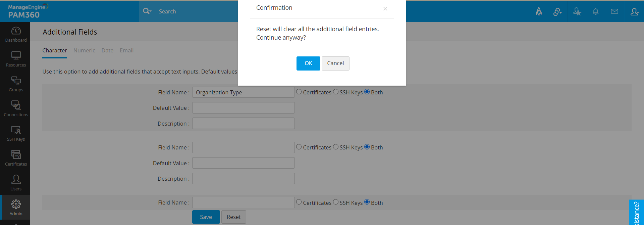Open the SSH Keys sidebar section

click(x=16, y=134)
